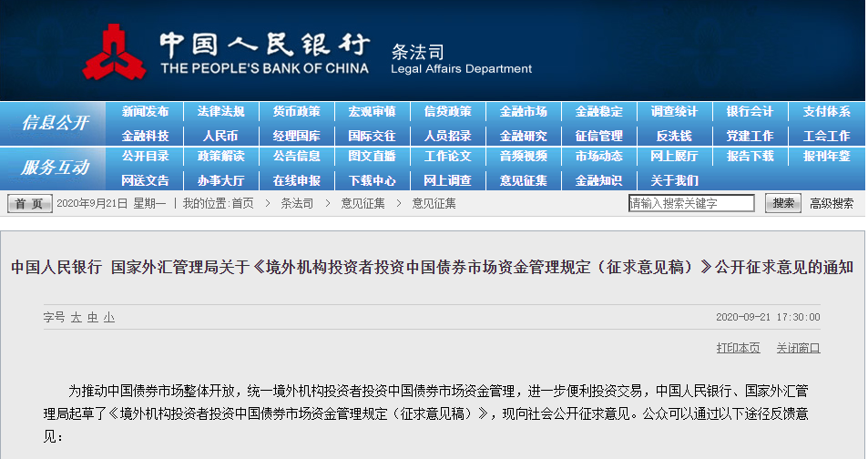
Task: Select 反洗钱 navigation item
Action: click(x=674, y=136)
